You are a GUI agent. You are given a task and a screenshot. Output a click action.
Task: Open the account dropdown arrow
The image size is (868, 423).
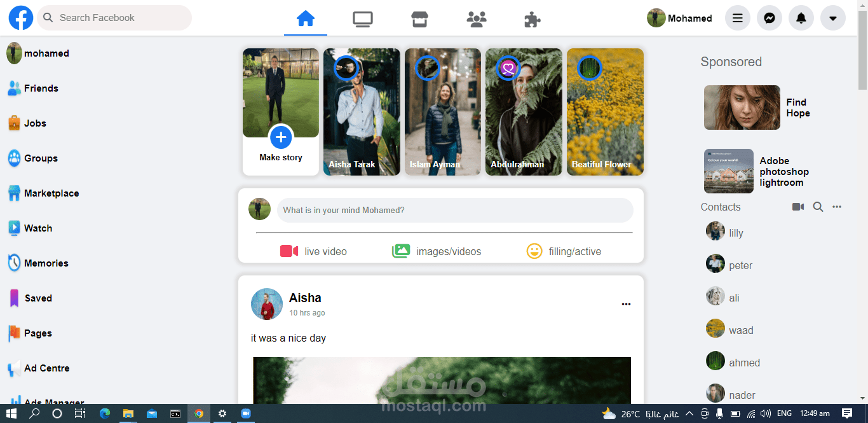coord(833,18)
